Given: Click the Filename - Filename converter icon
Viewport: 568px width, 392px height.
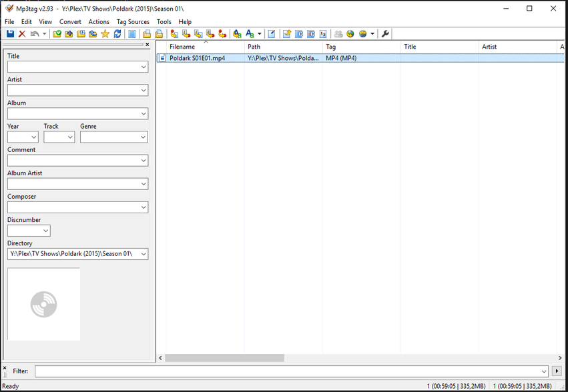Looking at the screenshot, I should [x=198, y=33].
